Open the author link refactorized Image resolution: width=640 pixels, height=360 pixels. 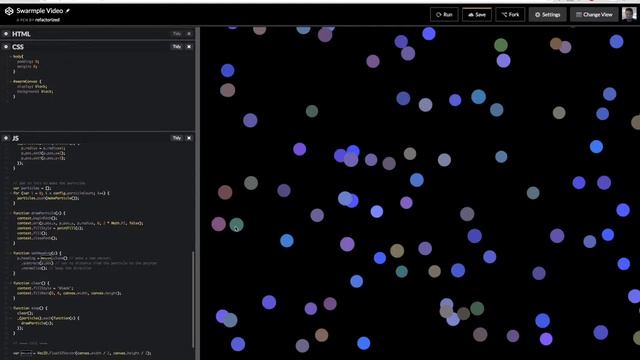click(47, 20)
